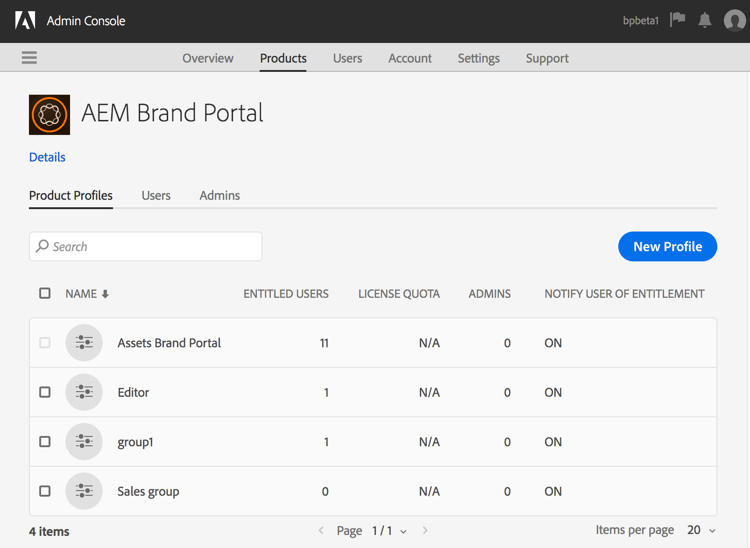Click the Sales group profile icon
This screenshot has width=750, height=548.
pyautogui.click(x=84, y=491)
